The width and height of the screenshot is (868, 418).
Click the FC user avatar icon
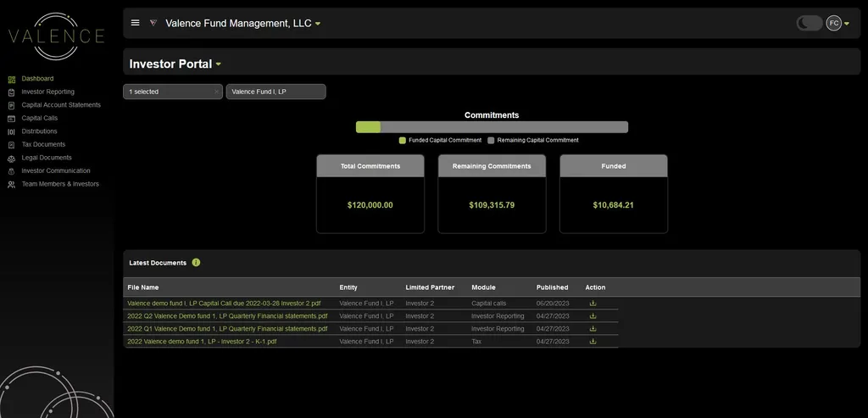pyautogui.click(x=833, y=23)
